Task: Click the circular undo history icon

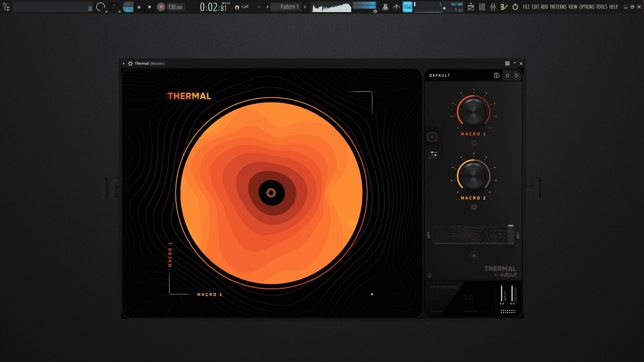Action: tap(515, 7)
